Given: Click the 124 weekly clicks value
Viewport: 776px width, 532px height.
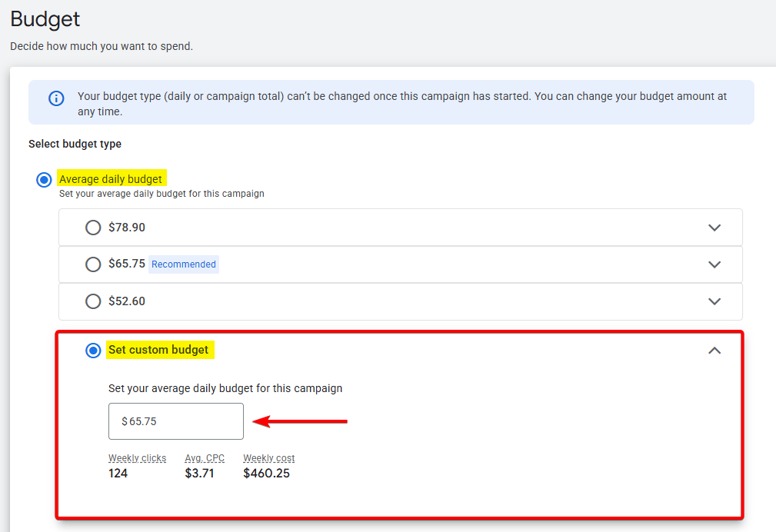Looking at the screenshot, I should point(117,473).
